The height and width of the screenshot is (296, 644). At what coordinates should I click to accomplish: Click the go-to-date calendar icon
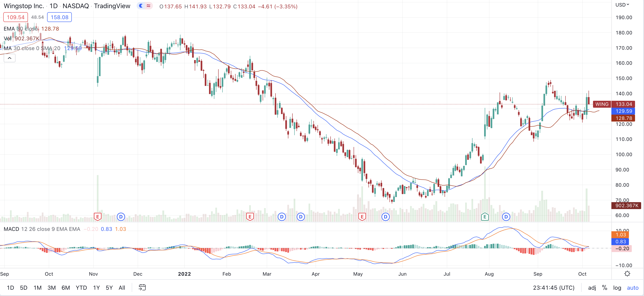click(x=142, y=287)
